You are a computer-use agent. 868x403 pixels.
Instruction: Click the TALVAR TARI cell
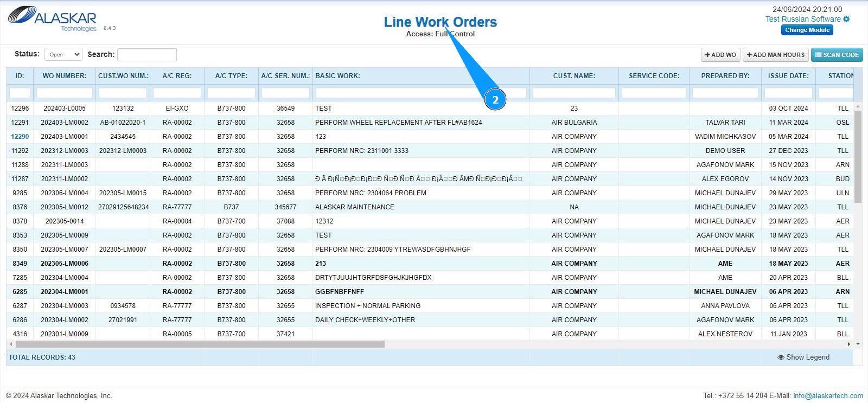click(725, 123)
